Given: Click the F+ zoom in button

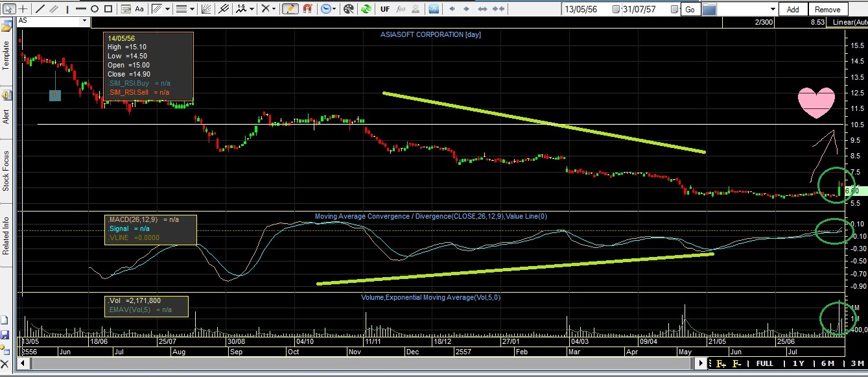Looking at the screenshot, I should click(721, 364).
